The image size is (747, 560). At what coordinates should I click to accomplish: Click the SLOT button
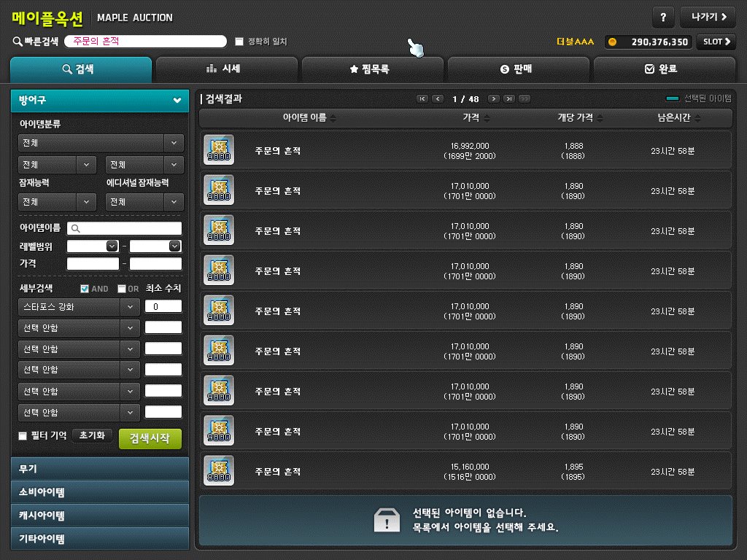tap(716, 42)
